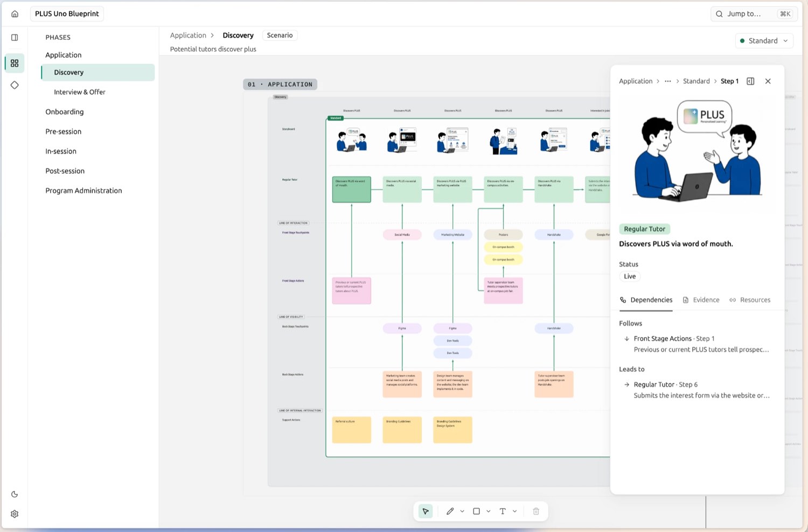Toggle dark mode with moon icon
Viewport: 808px width, 532px height.
coord(15,494)
